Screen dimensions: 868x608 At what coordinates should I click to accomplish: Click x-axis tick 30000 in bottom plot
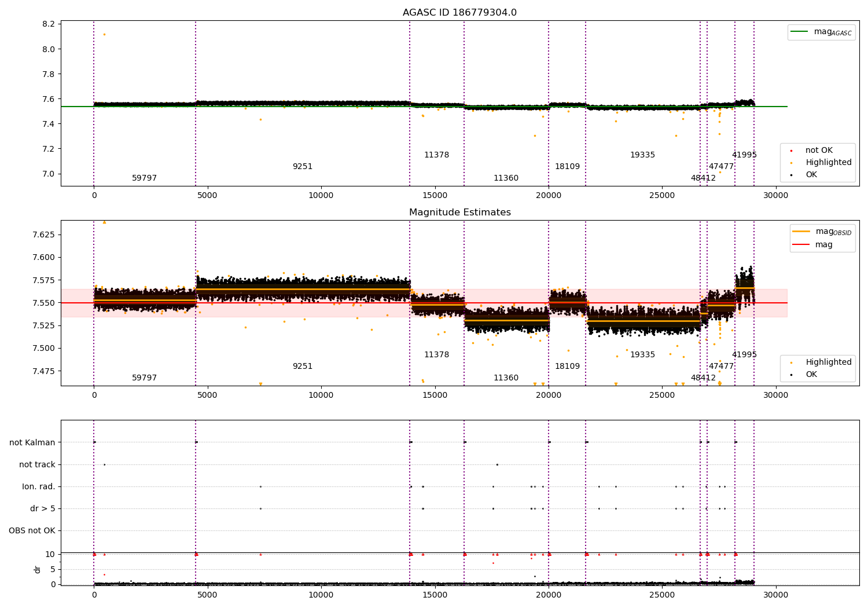(775, 595)
